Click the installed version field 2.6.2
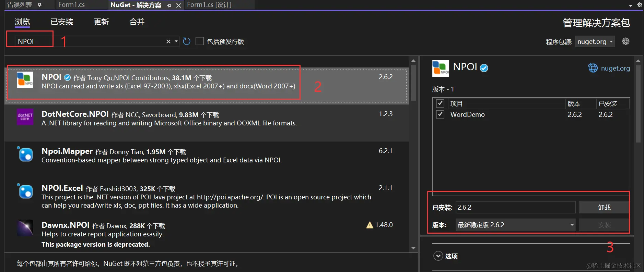Image resolution: width=644 pixels, height=272 pixels. 515,207
